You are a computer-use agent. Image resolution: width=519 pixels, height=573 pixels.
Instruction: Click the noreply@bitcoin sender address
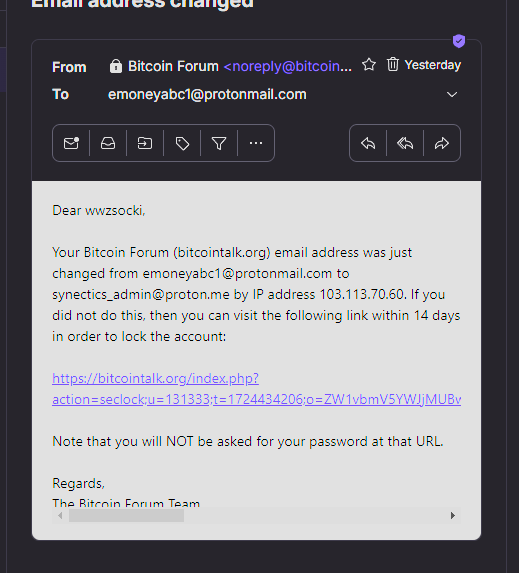point(288,66)
